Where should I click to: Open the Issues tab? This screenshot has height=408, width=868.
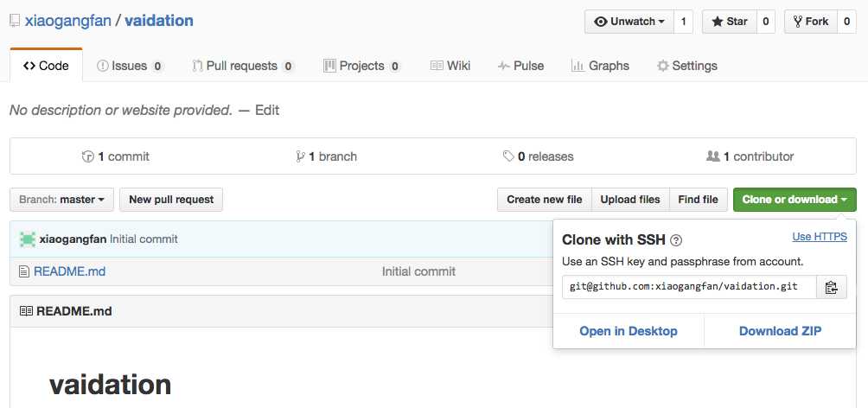(129, 66)
